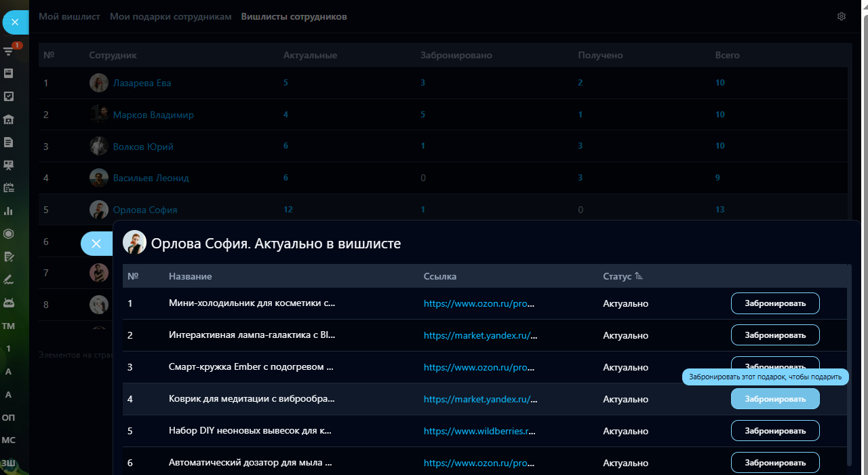The width and height of the screenshot is (868, 475).
Task: Click the presentation board icon in sidebar
Action: point(9,165)
